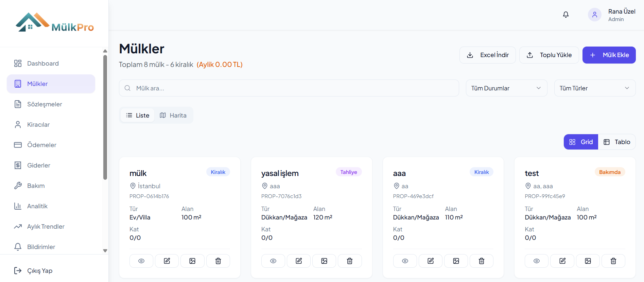Focus the Mülk ara search field
This screenshot has height=282, width=644.
[289, 88]
